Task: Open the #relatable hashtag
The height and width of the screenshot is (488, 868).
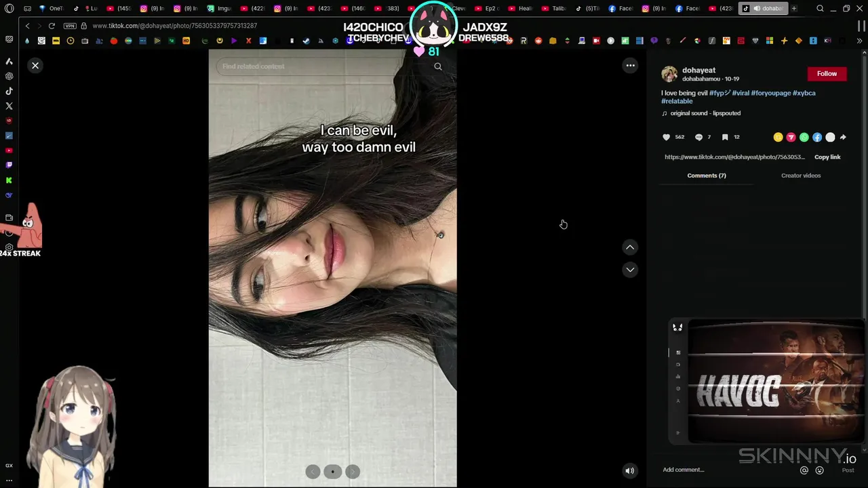Action: (677, 101)
